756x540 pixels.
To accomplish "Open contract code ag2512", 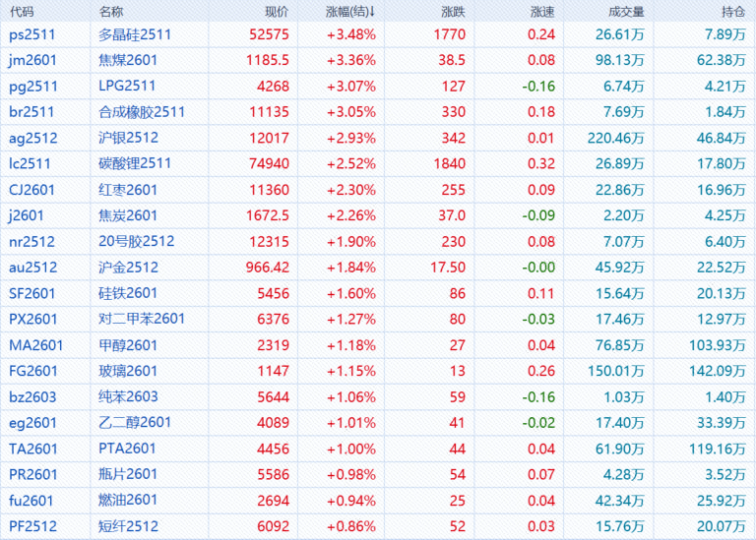I will (33, 139).
